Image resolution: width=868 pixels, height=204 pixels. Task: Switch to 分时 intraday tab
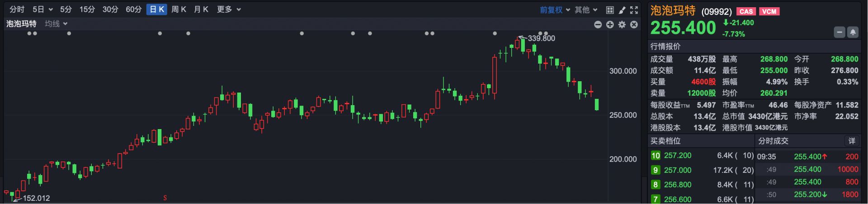tap(17, 9)
